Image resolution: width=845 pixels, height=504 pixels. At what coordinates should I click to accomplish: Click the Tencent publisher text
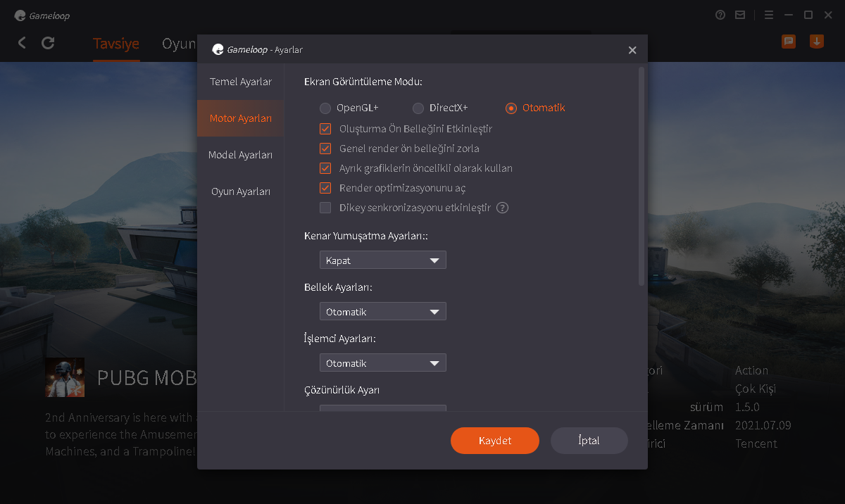pyautogui.click(x=756, y=443)
